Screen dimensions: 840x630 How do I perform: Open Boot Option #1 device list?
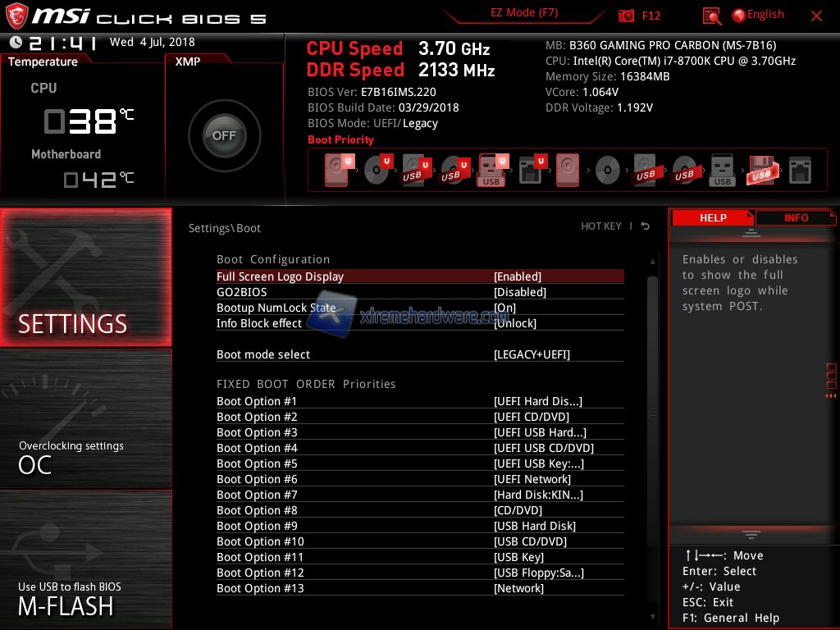click(537, 402)
